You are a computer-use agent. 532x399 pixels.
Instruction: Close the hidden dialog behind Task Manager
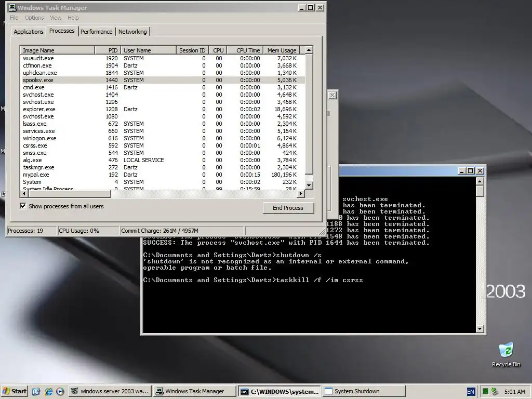(x=332, y=96)
